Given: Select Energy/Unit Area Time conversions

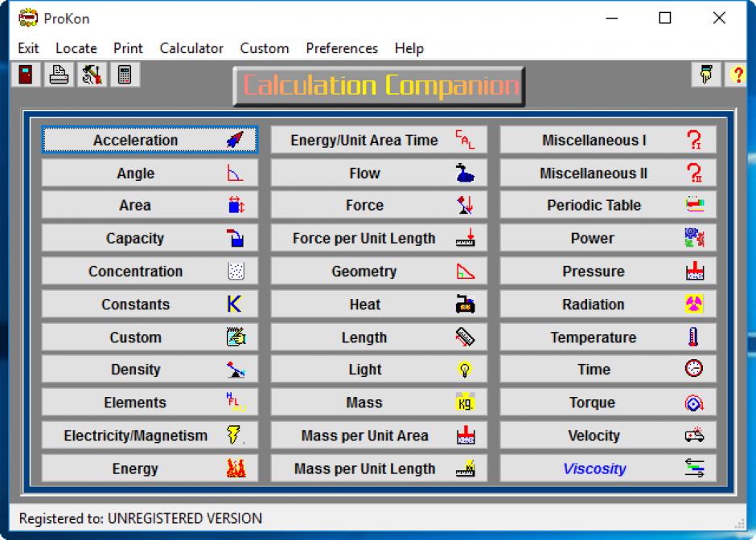Looking at the screenshot, I should (379, 140).
